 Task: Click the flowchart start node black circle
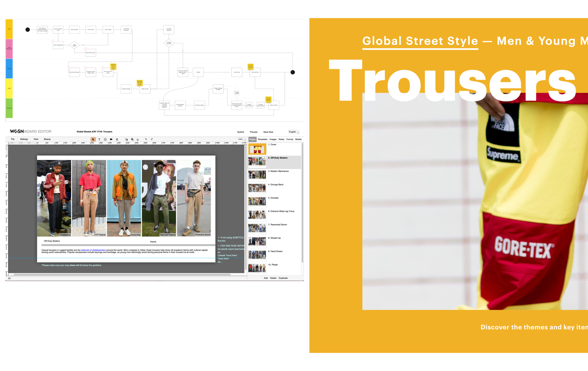pyautogui.click(x=28, y=30)
